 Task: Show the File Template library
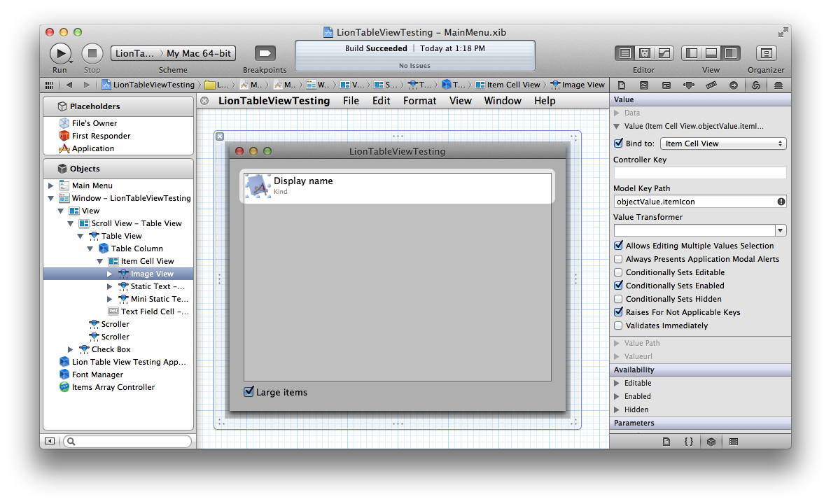[x=666, y=442]
